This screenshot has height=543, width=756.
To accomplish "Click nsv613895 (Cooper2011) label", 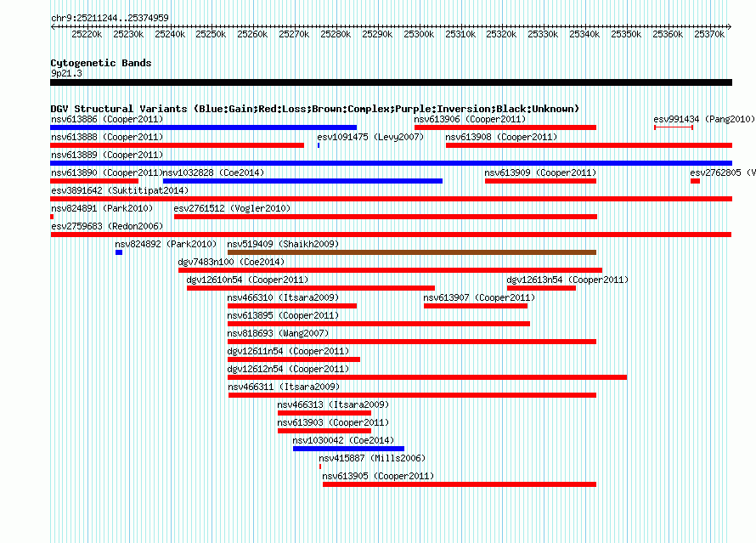I will coord(283,315).
